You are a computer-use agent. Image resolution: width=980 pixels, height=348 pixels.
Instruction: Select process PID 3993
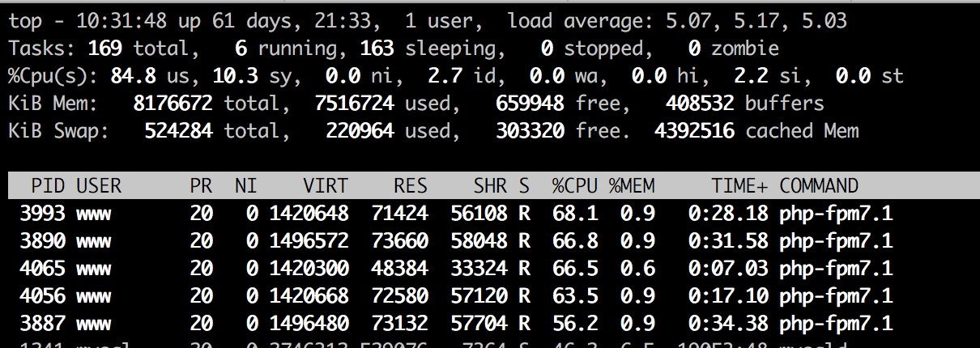point(41,214)
